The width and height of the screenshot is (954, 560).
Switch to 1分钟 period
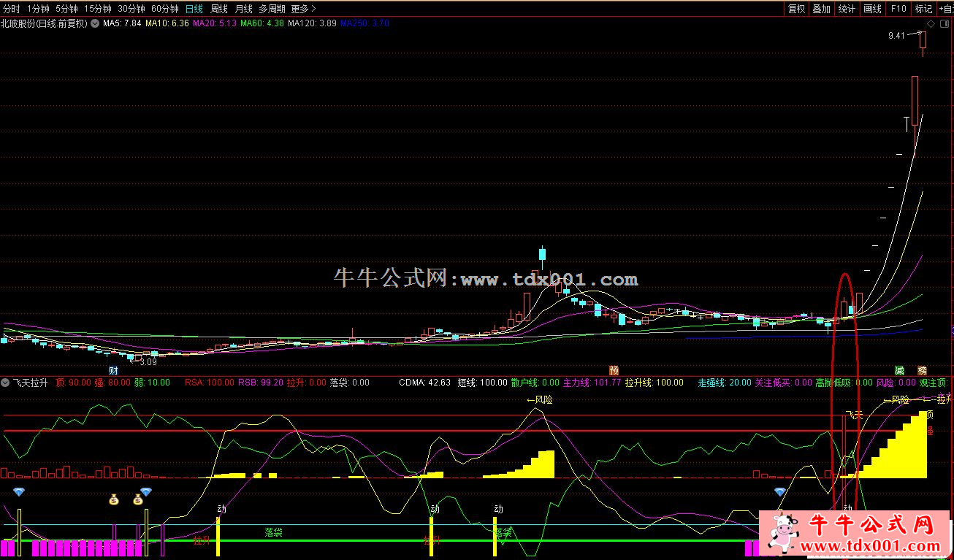click(38, 9)
